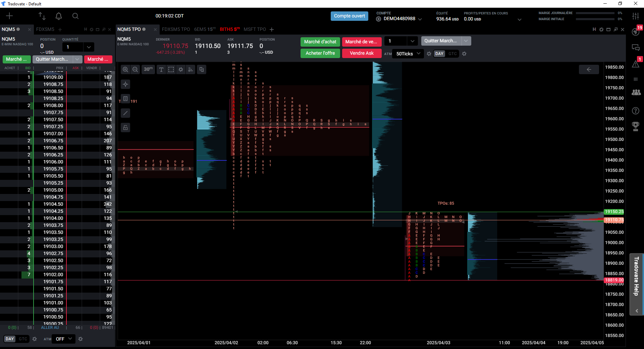Viewport: 644px width, 349px height.
Task: Open the account DEMO4480988 dropdown
Action: pos(399,19)
